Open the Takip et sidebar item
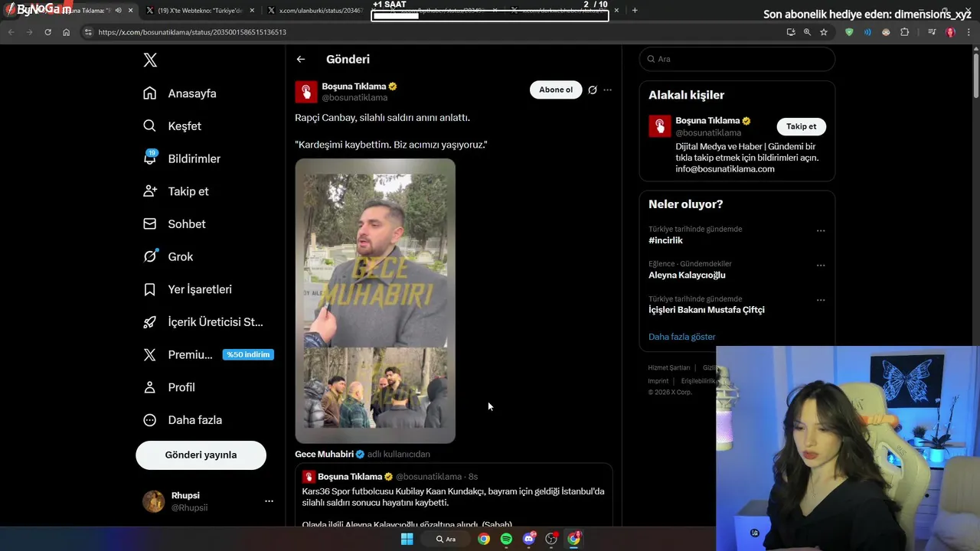 [175, 191]
